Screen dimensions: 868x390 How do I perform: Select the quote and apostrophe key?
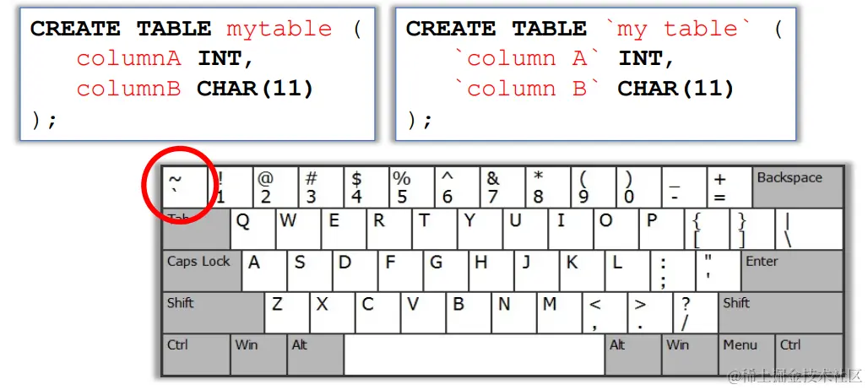[719, 270]
